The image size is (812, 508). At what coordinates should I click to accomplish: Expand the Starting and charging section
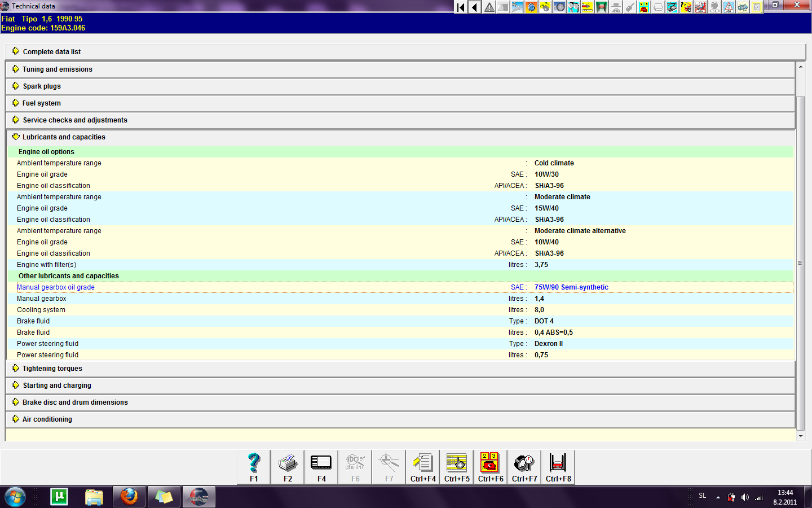(x=400, y=386)
